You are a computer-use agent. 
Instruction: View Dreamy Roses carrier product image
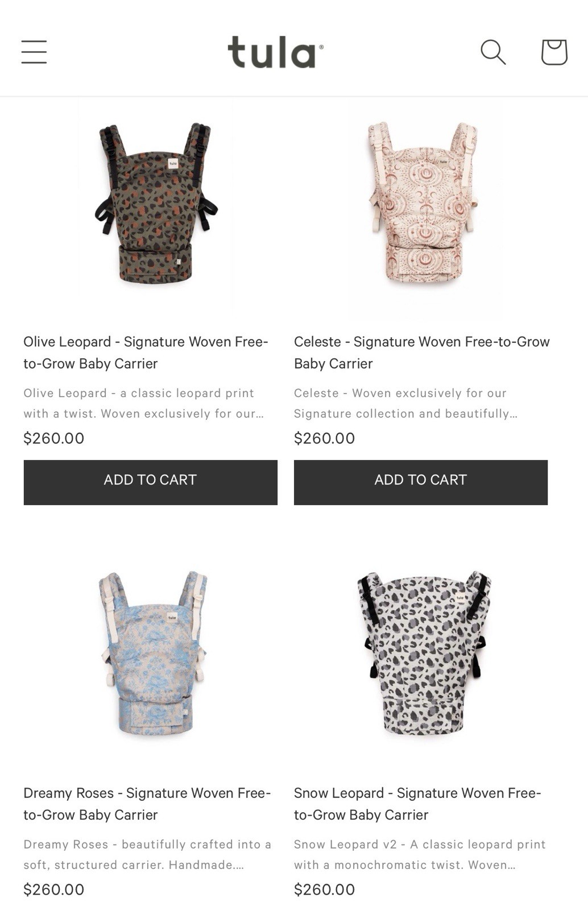point(154,653)
